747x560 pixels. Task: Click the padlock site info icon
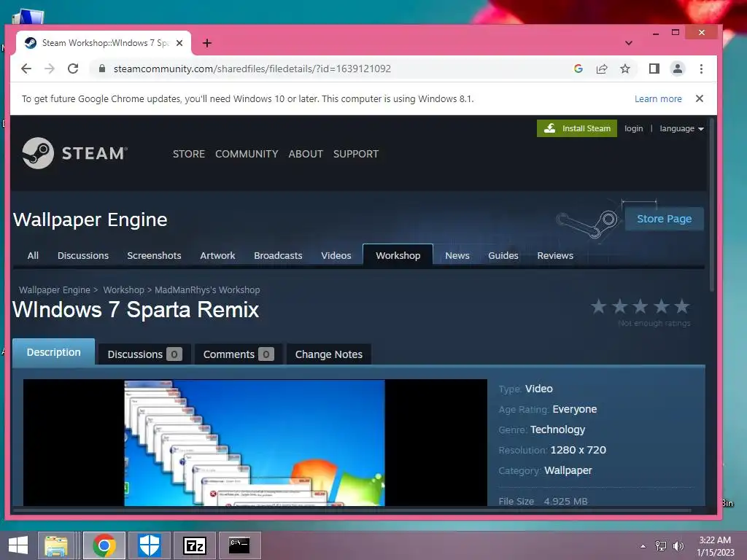click(101, 69)
